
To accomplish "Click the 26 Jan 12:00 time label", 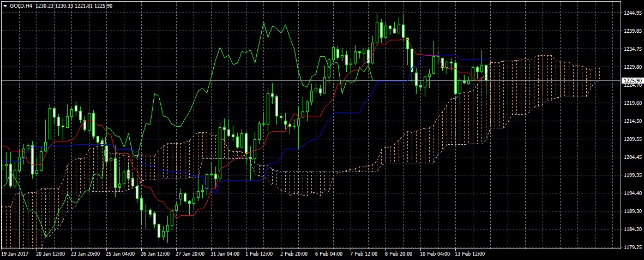I will coord(155,254).
